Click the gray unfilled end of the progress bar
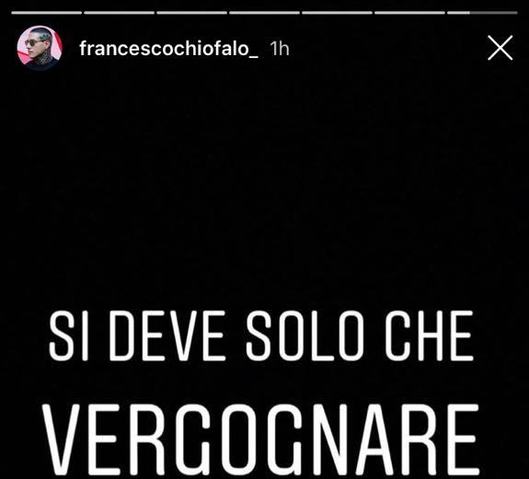The height and width of the screenshot is (479, 529). tap(494, 13)
